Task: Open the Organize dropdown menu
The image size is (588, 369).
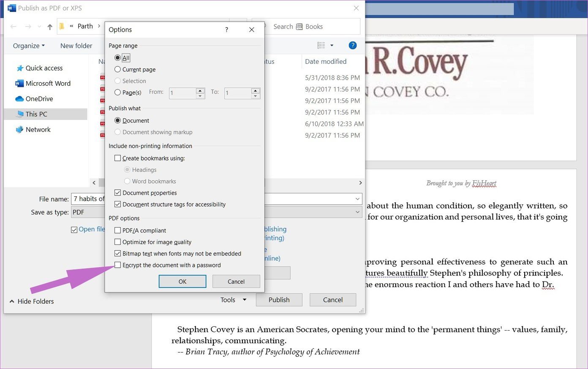Action: click(29, 46)
